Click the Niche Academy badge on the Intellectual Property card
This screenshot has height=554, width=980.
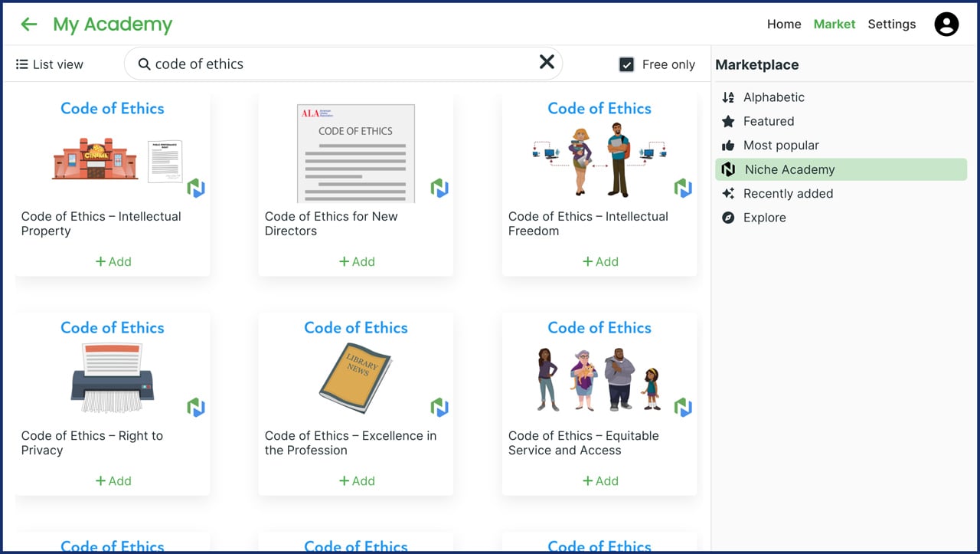click(x=197, y=188)
